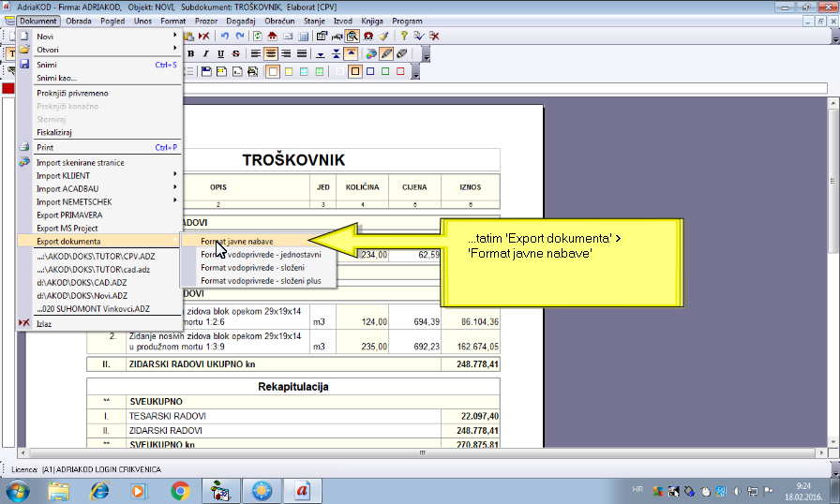Screen dimensions: 840x504
Task: Click the align text to bottom icon
Action: point(320,53)
